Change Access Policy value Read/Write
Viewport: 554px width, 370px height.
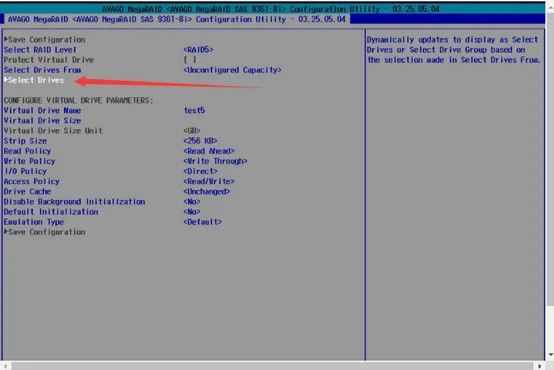(209, 182)
